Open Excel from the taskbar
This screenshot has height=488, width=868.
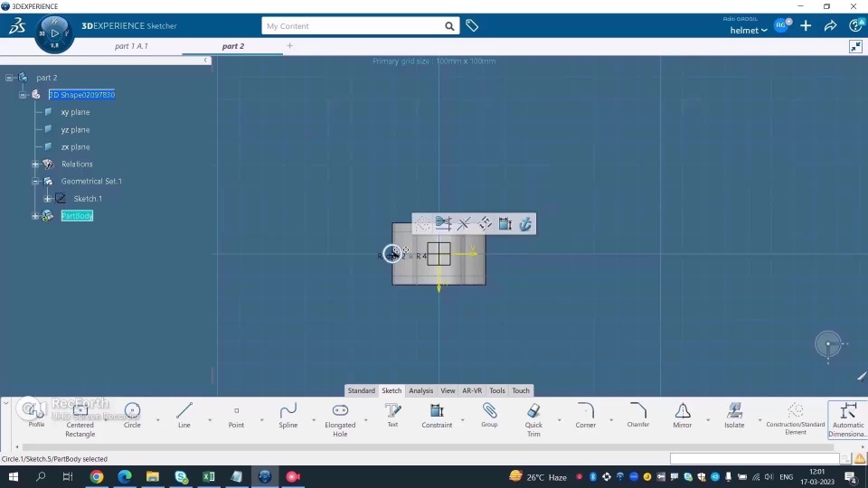(209, 476)
